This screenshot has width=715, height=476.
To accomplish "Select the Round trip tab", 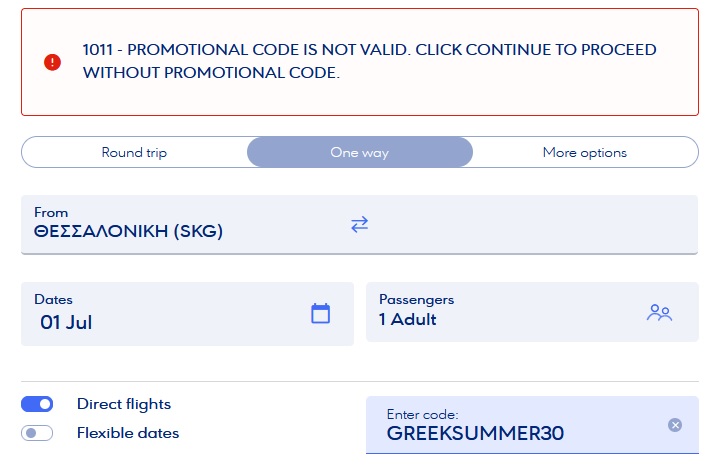I will (134, 152).
